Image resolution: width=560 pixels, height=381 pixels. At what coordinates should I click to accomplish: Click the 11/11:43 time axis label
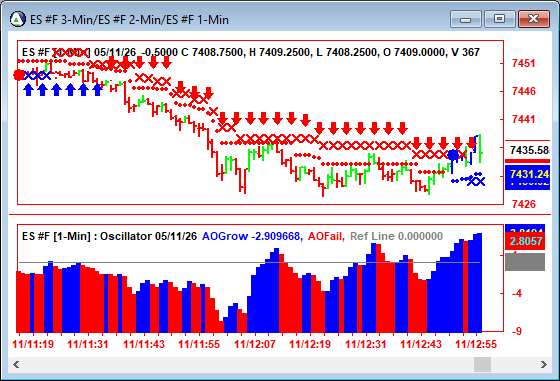click(144, 344)
